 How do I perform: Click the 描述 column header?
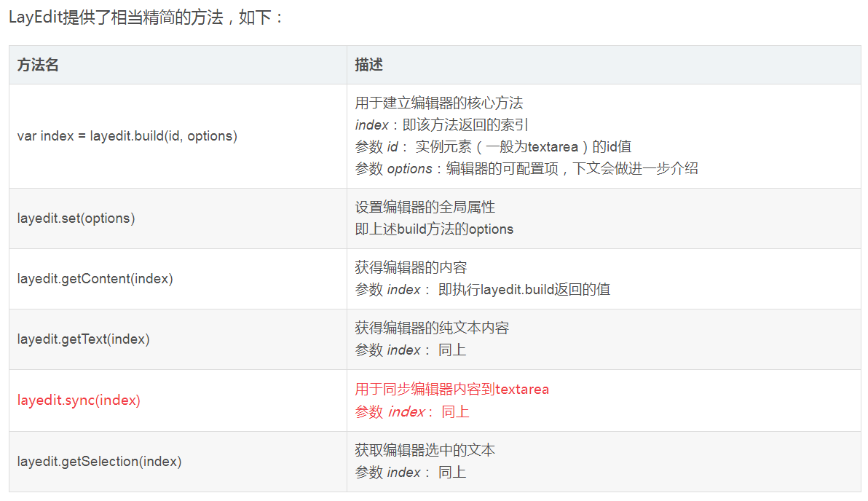tap(368, 65)
